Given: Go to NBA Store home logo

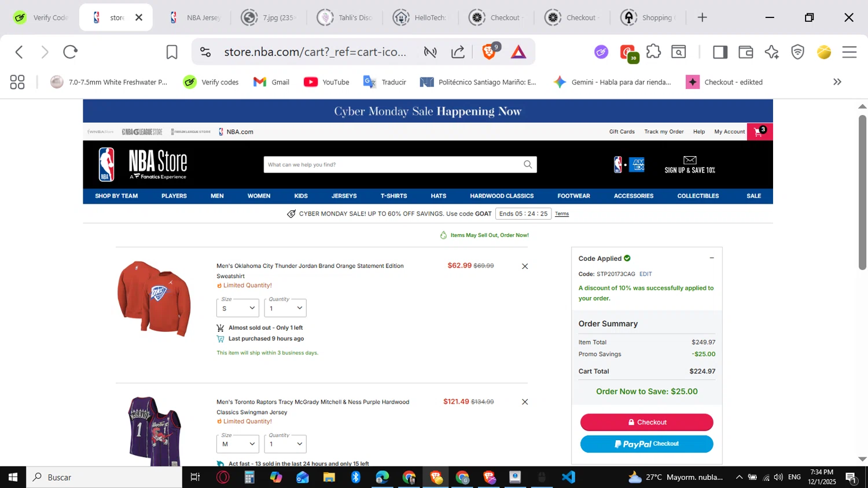Looking at the screenshot, I should coord(143,164).
